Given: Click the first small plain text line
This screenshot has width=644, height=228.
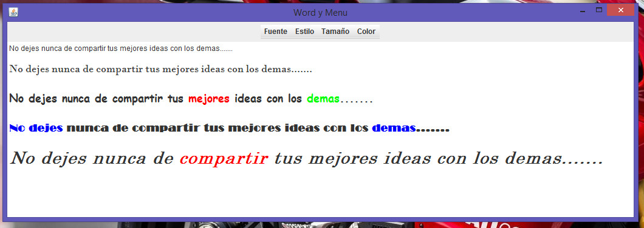Looking at the screenshot, I should pyautogui.click(x=121, y=49).
